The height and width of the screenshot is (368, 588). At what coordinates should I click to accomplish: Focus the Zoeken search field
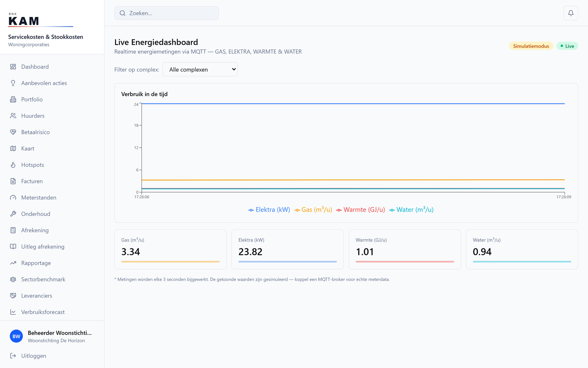click(166, 13)
